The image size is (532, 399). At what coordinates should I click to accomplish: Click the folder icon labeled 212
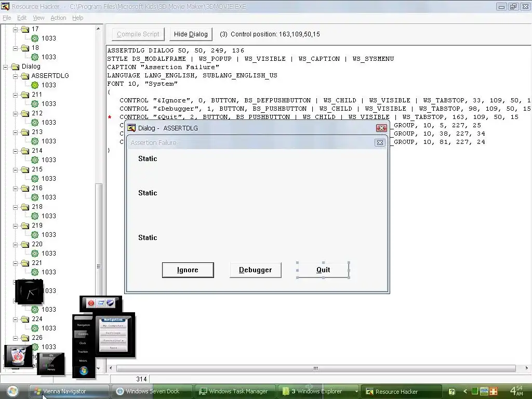pos(25,113)
